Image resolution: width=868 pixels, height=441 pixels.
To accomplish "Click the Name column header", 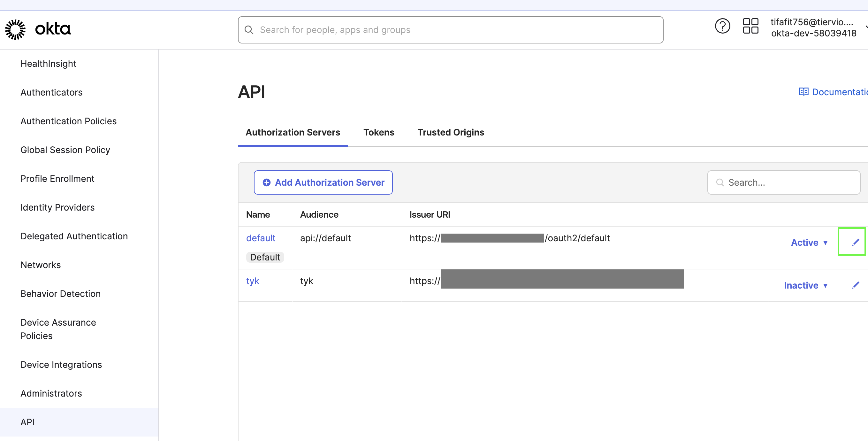I will coord(258,214).
